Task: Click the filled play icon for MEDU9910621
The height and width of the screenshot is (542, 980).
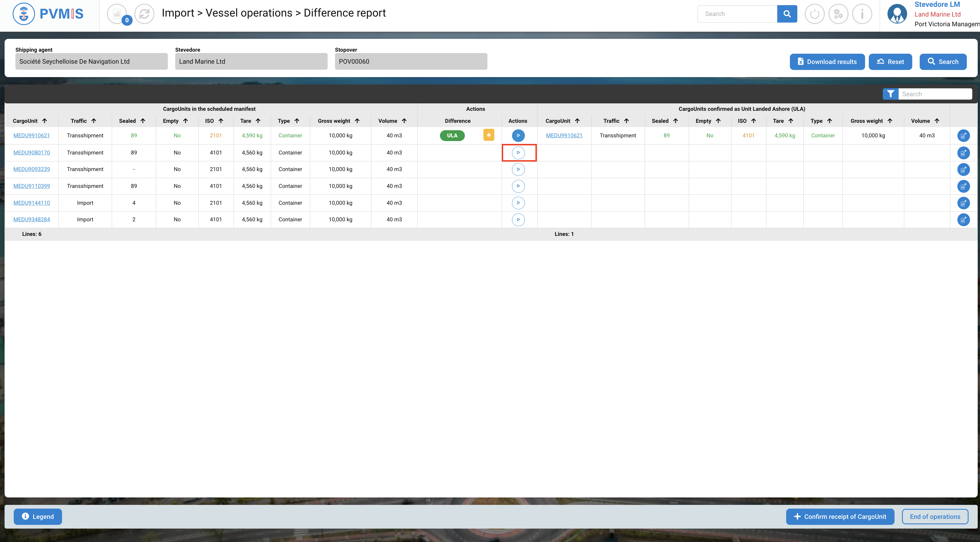Action: 518,135
